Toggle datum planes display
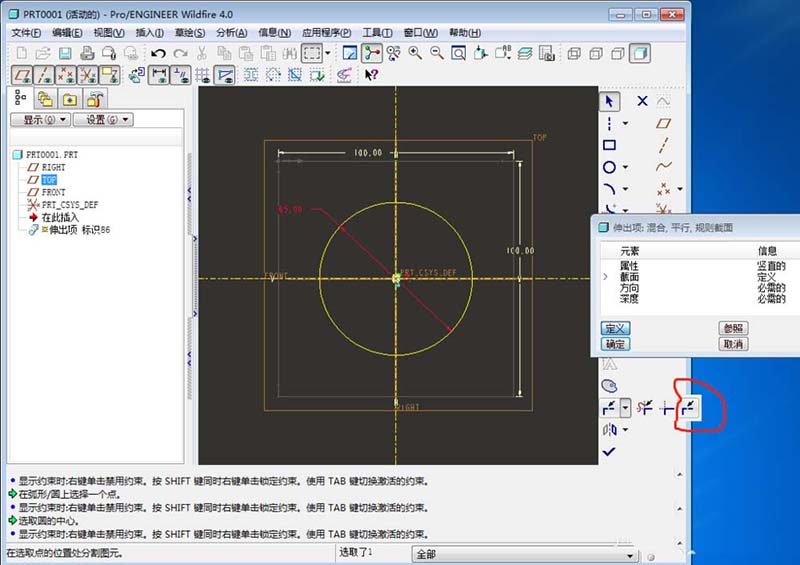Image resolution: width=800 pixels, height=565 pixels. (22, 75)
